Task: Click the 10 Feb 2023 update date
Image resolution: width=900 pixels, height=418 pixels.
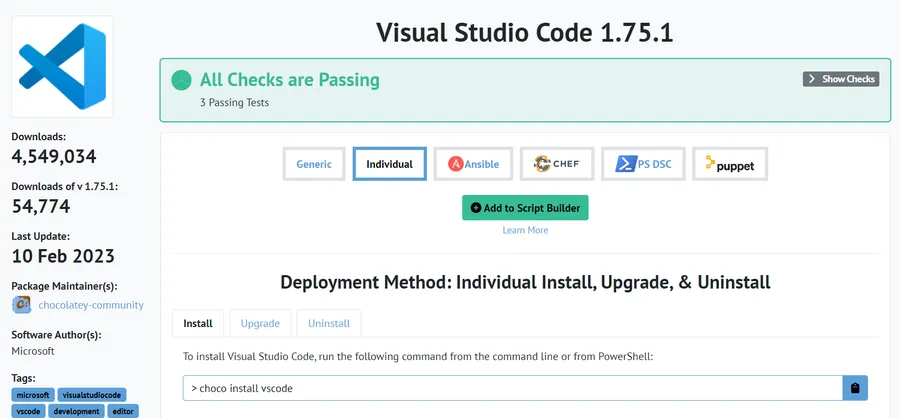Action: click(63, 256)
